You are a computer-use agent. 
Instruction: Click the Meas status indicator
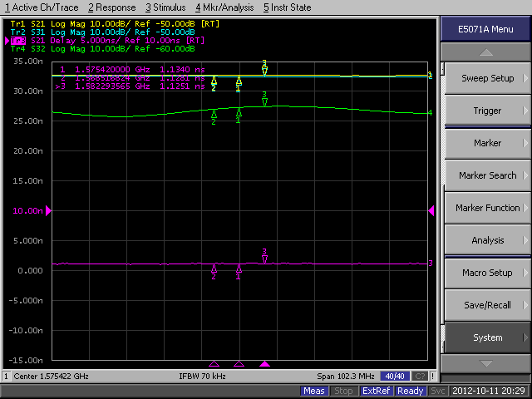click(314, 391)
